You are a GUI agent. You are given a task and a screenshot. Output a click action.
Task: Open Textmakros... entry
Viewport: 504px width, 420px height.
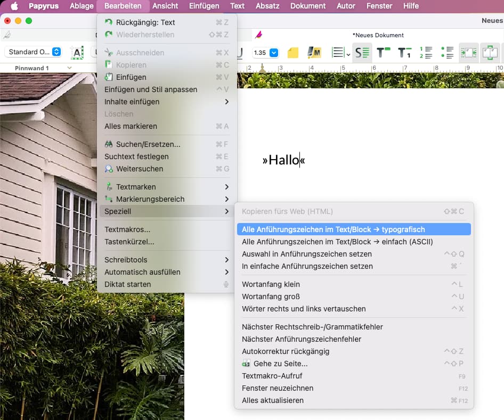click(167, 229)
